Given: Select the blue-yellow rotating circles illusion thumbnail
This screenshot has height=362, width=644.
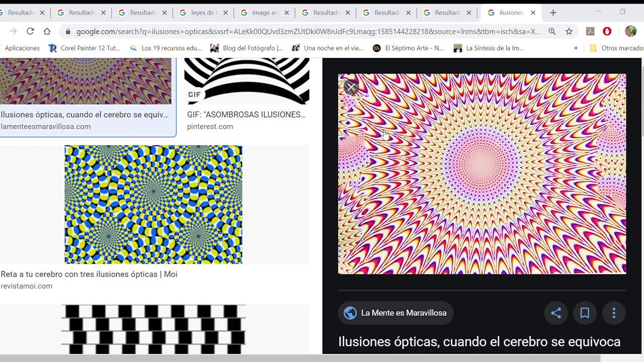Looking at the screenshot, I should [153, 205].
